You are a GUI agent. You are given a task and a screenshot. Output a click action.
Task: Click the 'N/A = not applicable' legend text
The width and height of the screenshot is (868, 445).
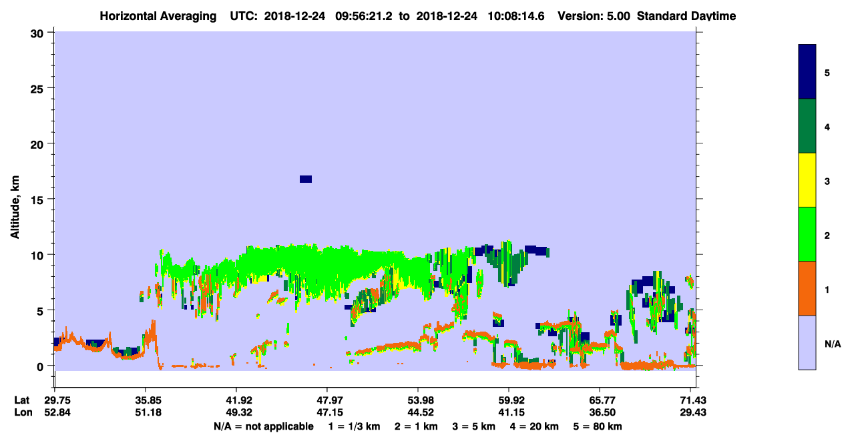click(263, 426)
